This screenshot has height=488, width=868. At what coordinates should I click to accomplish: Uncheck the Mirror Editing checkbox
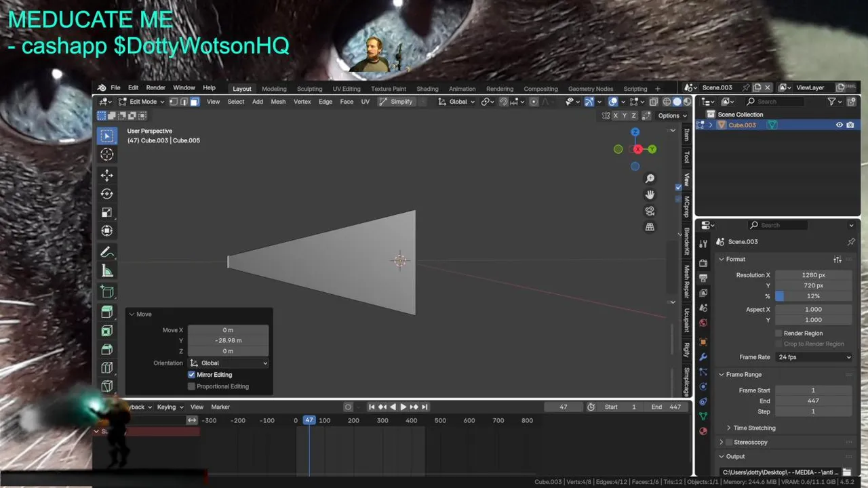191,374
